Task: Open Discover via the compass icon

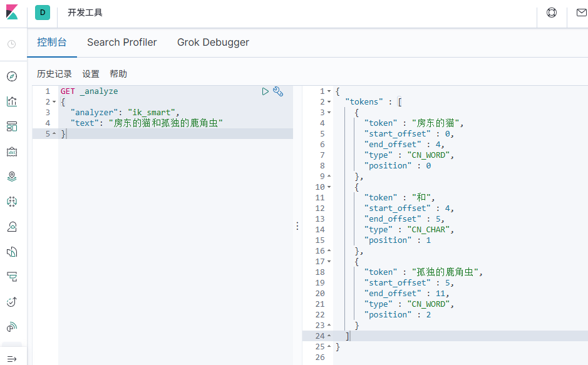Action: coord(12,76)
